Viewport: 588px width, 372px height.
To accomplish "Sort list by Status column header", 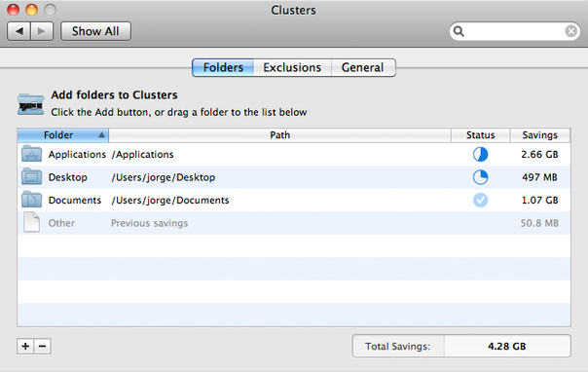I will tap(480, 135).
